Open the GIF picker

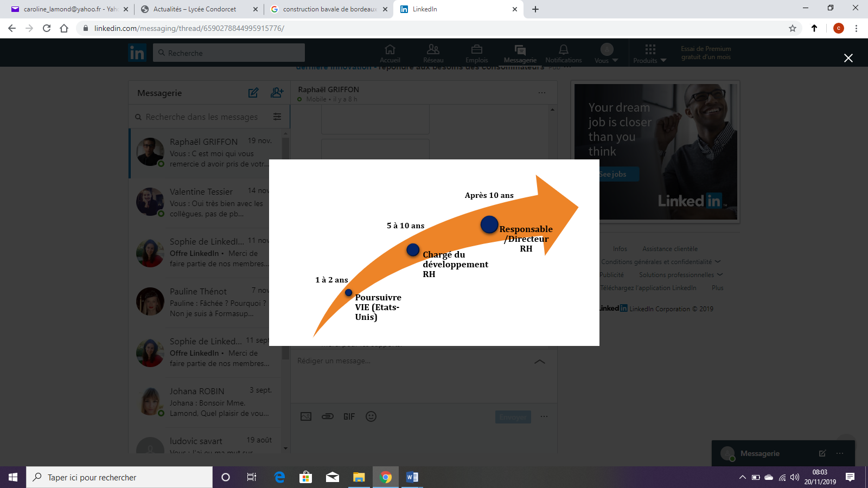click(x=349, y=416)
